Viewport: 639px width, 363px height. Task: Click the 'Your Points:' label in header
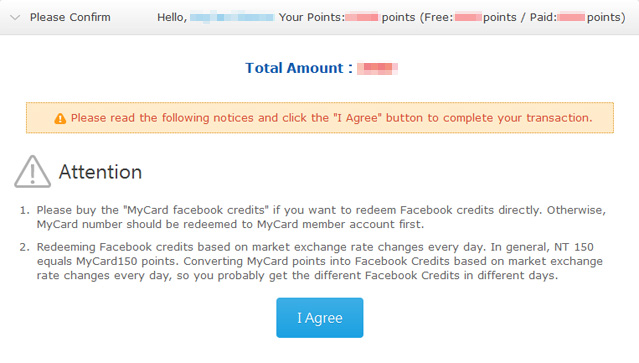click(312, 18)
